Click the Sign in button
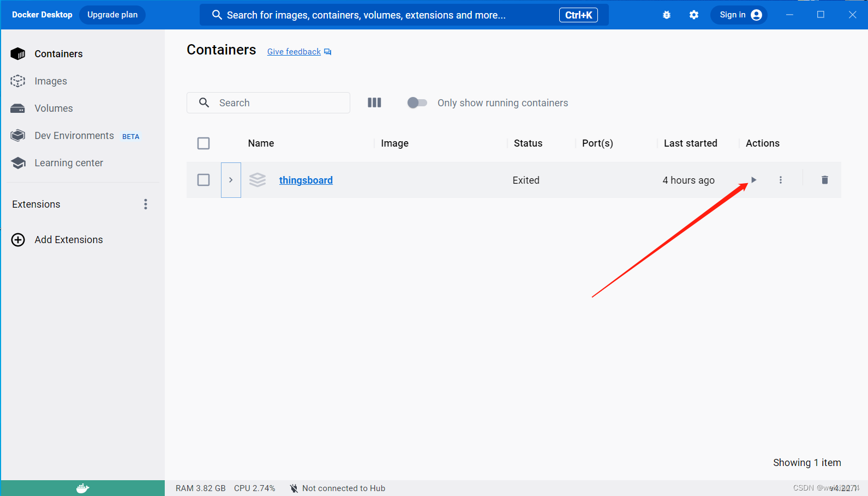Image resolution: width=868 pixels, height=496 pixels. pos(739,15)
